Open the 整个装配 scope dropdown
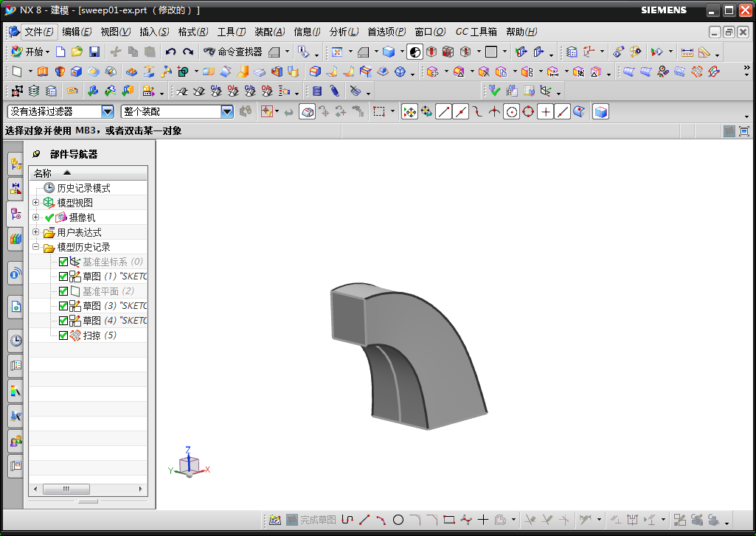The width and height of the screenshot is (756, 536). 227,112
